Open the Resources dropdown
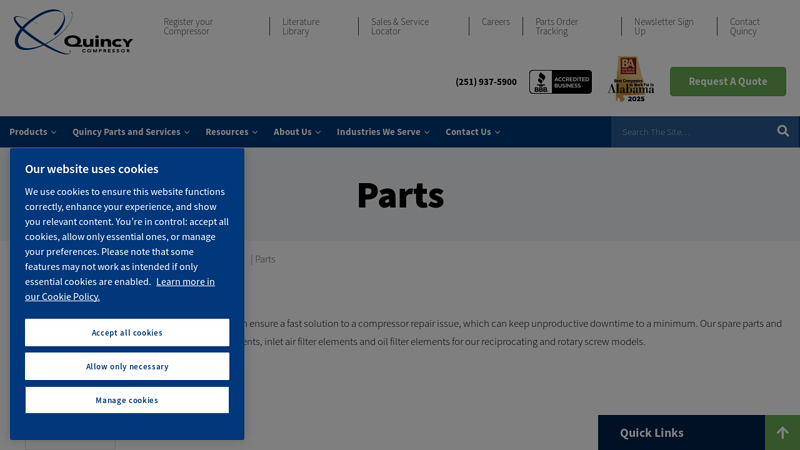Image resolution: width=800 pixels, height=450 pixels. tap(231, 132)
